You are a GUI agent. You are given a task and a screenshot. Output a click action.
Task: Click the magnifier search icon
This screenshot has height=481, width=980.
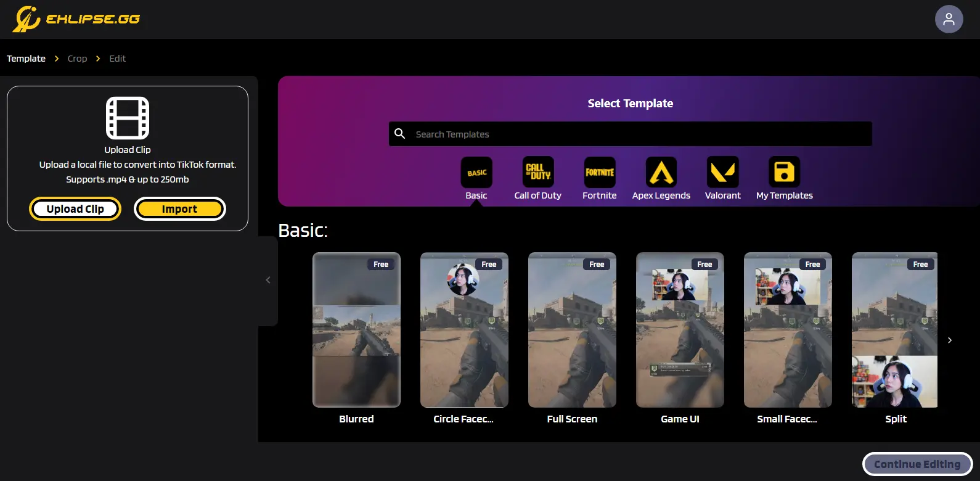pos(400,134)
